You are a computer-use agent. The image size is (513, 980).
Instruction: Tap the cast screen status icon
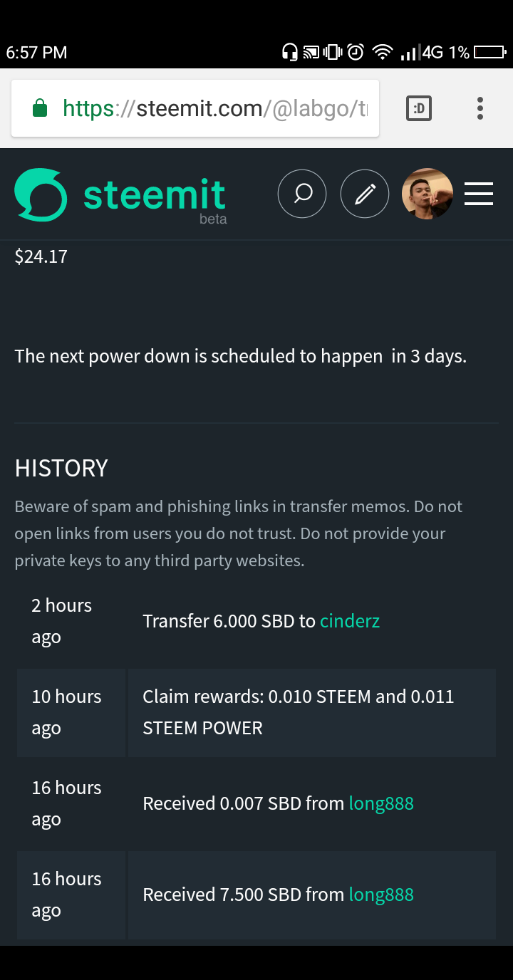[x=311, y=52]
